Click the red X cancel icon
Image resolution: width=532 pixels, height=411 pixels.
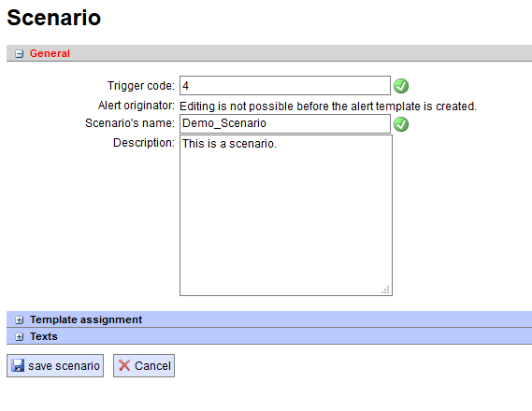124,365
